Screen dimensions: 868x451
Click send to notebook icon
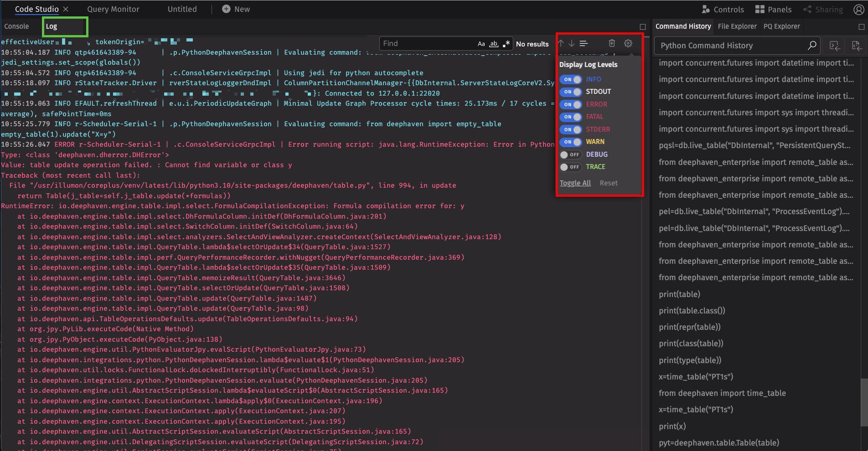tap(856, 46)
